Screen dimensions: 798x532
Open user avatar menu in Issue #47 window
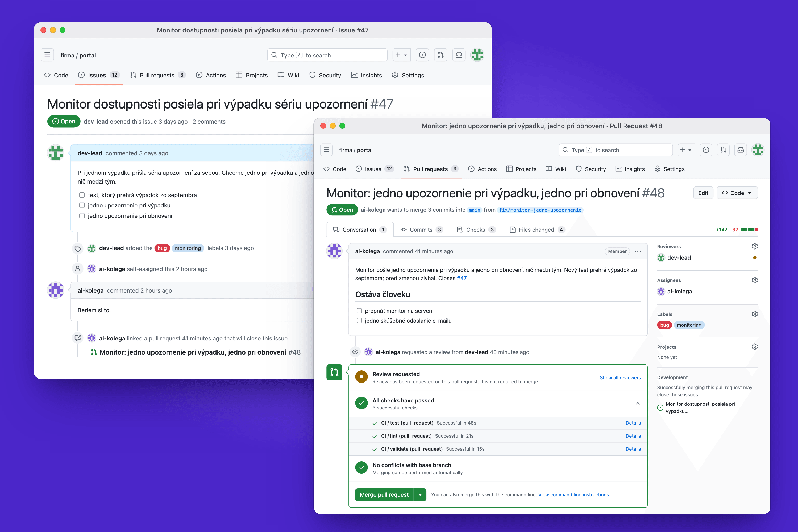(477, 55)
